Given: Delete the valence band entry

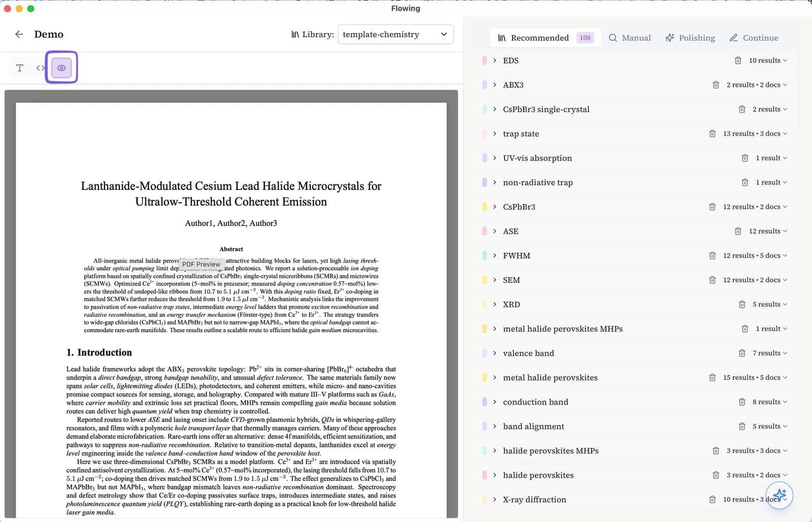Looking at the screenshot, I should pyautogui.click(x=741, y=353).
